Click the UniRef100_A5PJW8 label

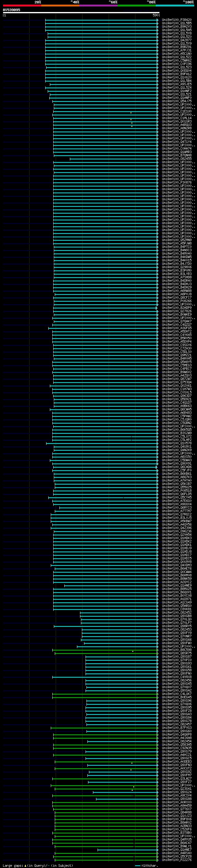(176, 243)
